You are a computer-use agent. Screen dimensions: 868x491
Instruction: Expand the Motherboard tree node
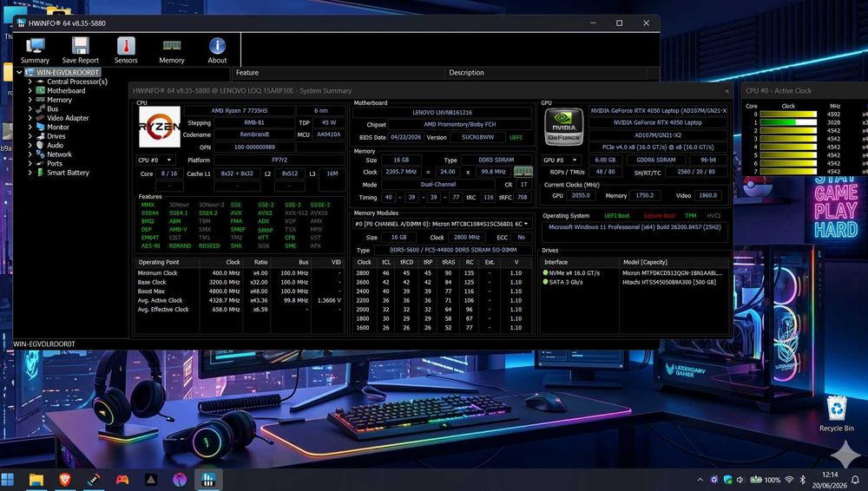(x=30, y=90)
